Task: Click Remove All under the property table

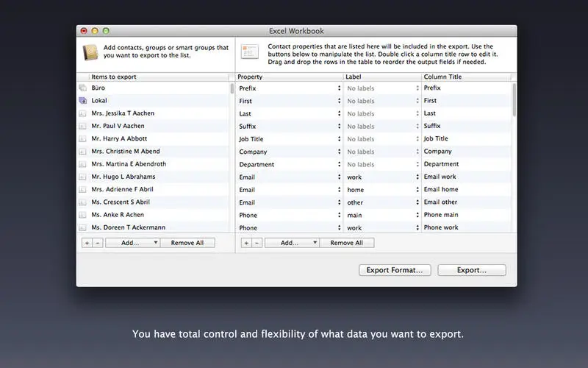Action: click(x=346, y=243)
